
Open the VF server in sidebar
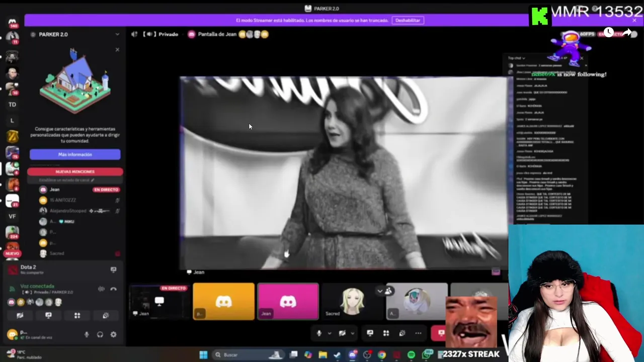12,216
